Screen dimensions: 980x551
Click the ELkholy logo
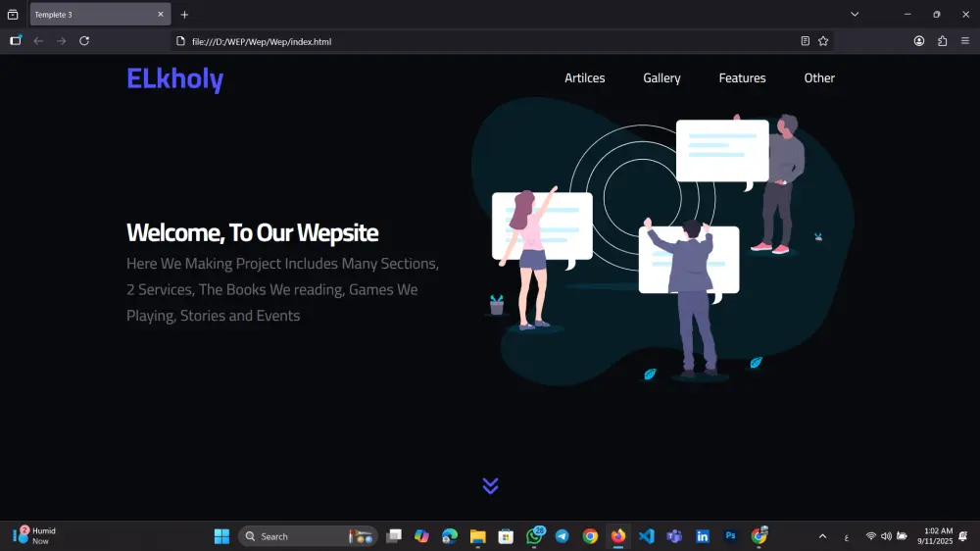(175, 78)
